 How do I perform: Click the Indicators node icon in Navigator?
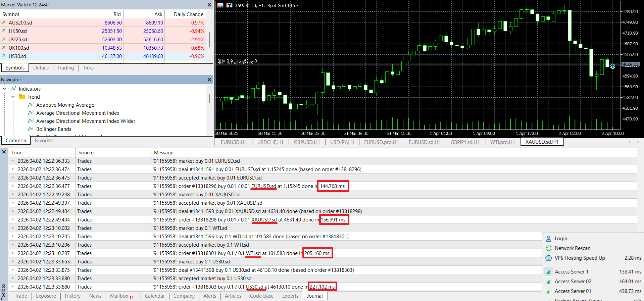13,89
